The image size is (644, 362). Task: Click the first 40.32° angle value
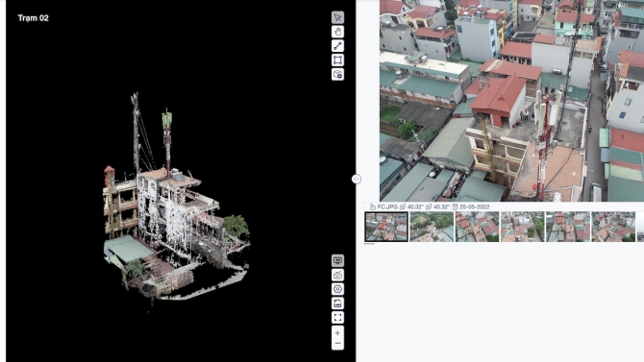[415, 206]
